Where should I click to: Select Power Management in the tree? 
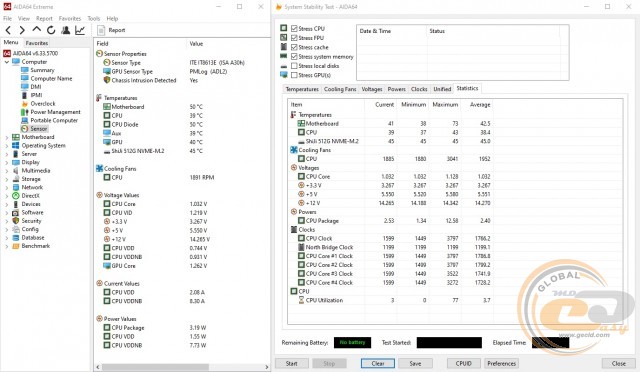click(x=55, y=112)
